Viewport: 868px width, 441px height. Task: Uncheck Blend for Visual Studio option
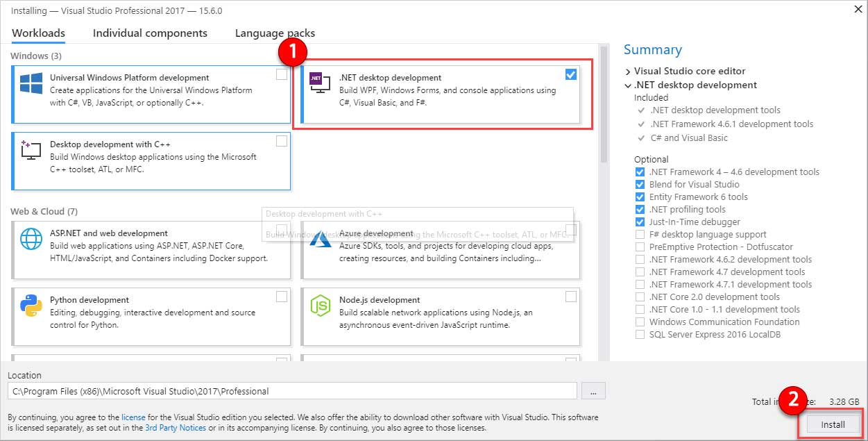(x=640, y=184)
